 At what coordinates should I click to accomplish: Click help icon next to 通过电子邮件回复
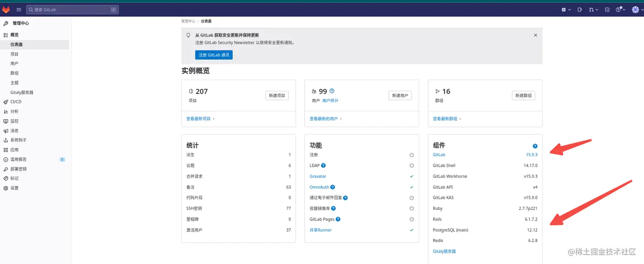click(345, 198)
